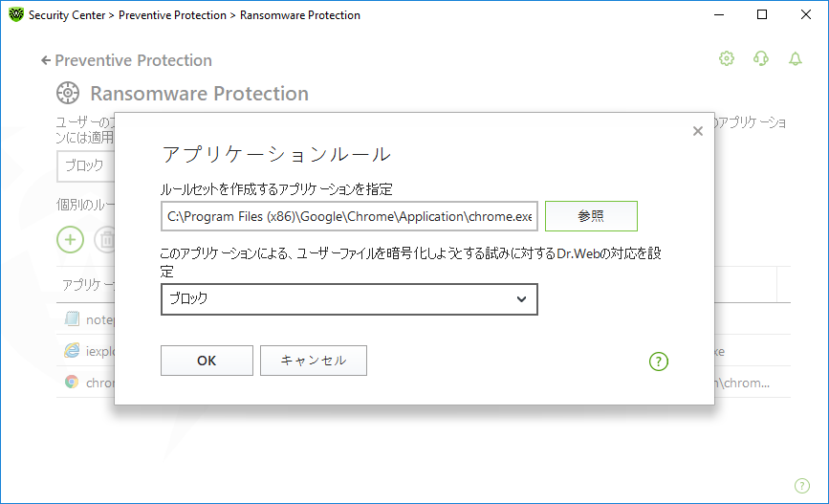
Task: Confirm the rule with the OK button
Action: [207, 361]
